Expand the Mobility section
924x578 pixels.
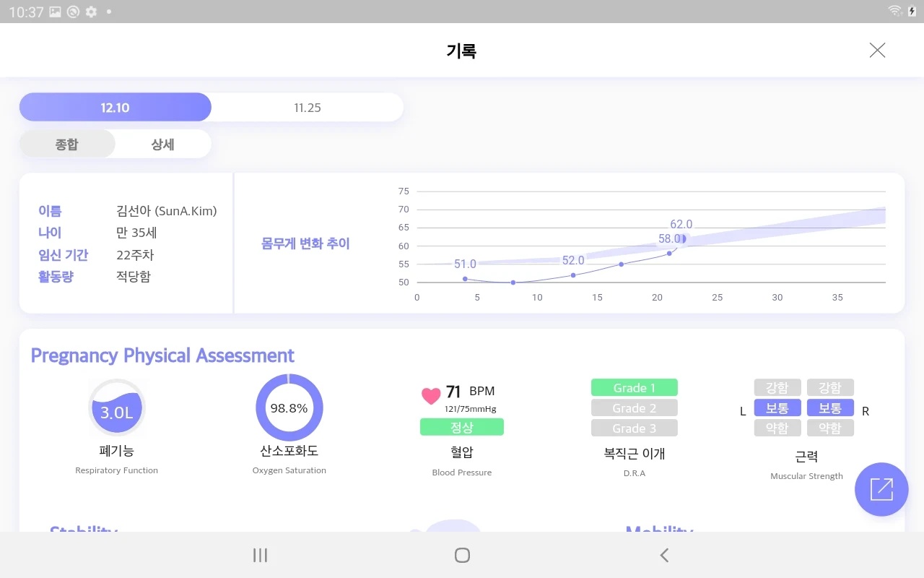(659, 532)
